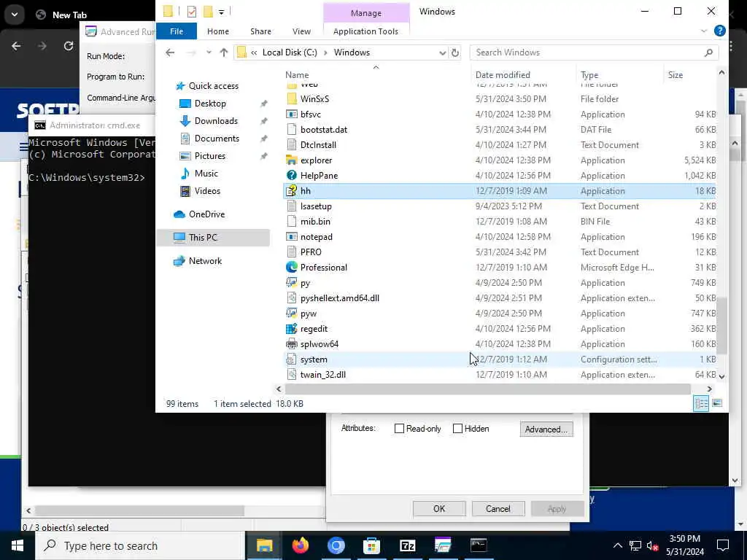Viewport: 747px width, 560px height.
Task: Select the mib.bin file
Action: [499, 222]
